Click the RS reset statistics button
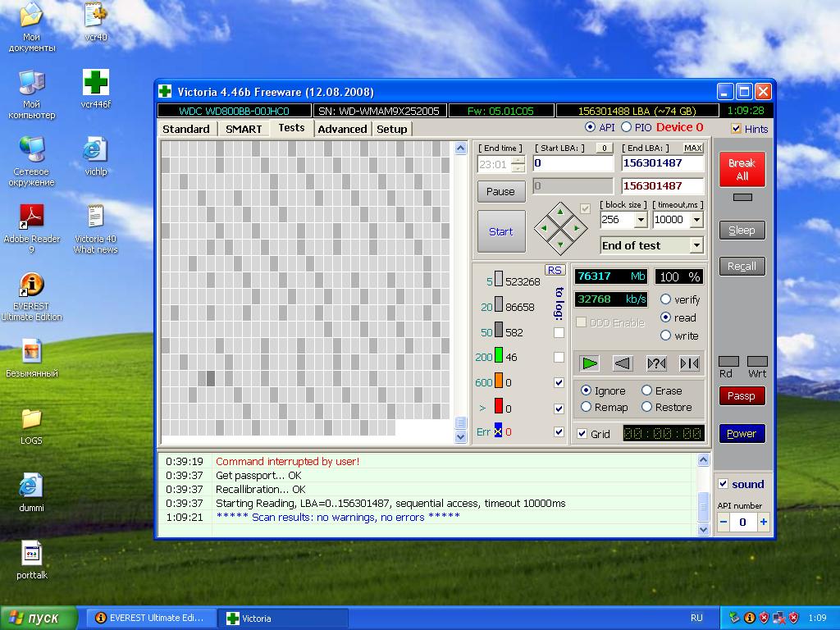The image size is (840, 630). click(x=555, y=271)
